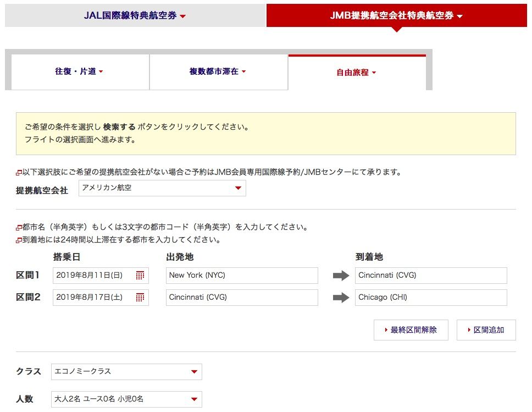Open クラス dropdown showing エコノミークラス
532x412 pixels.
pos(126,372)
